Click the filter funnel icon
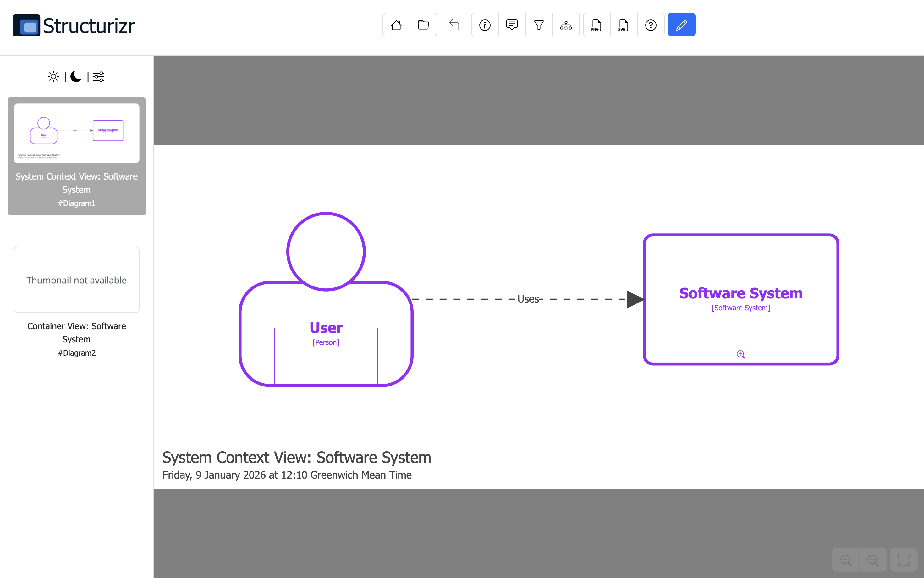Screen dimensions: 924x578 point(539,25)
